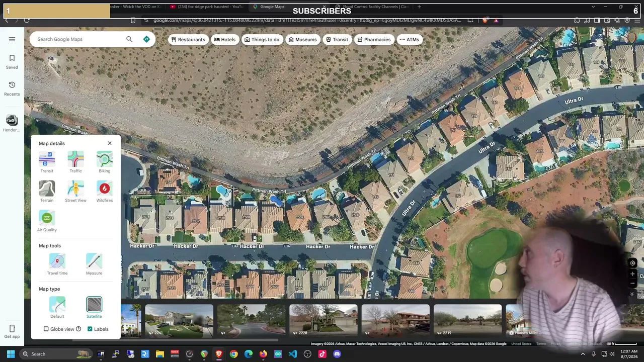Select the Measure distance tool
The height and width of the screenshot is (362, 644).
click(94, 264)
